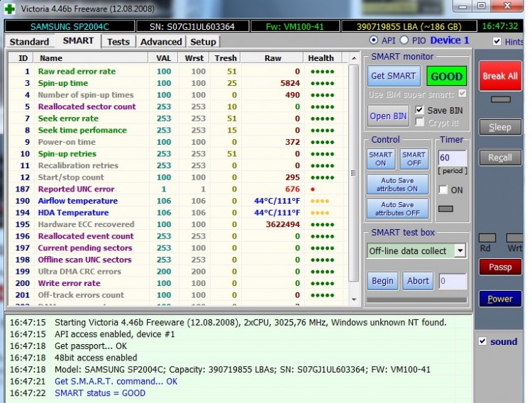The width and height of the screenshot is (532, 403).
Task: Click the Wrst column header
Action: click(x=194, y=58)
